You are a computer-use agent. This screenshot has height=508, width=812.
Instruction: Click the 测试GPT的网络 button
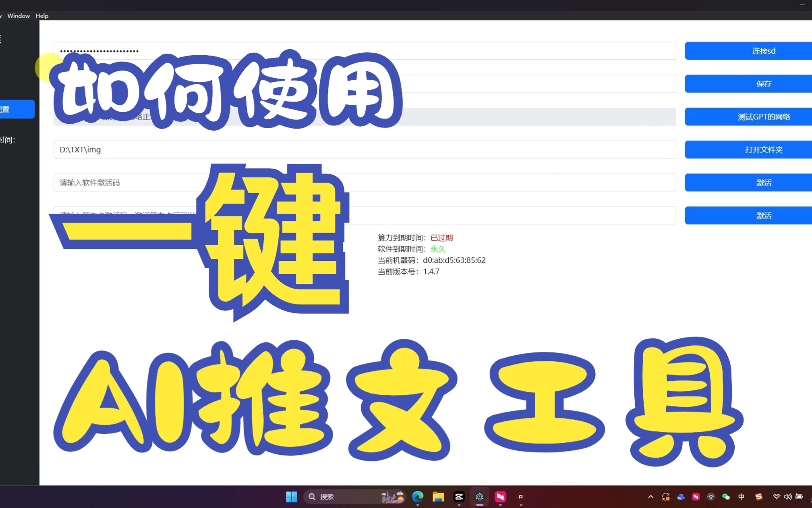click(x=748, y=117)
